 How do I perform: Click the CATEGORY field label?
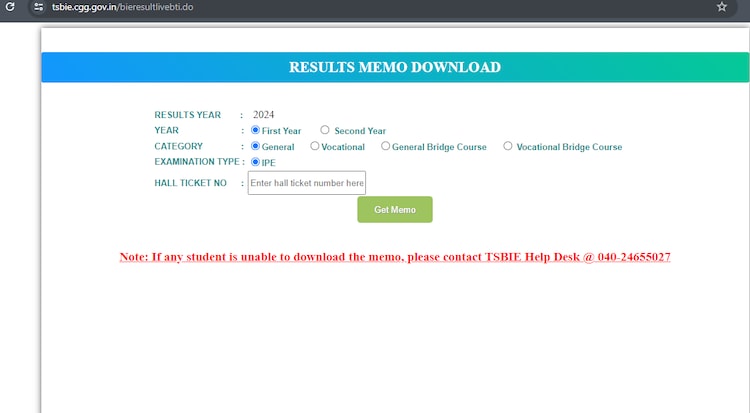(179, 146)
